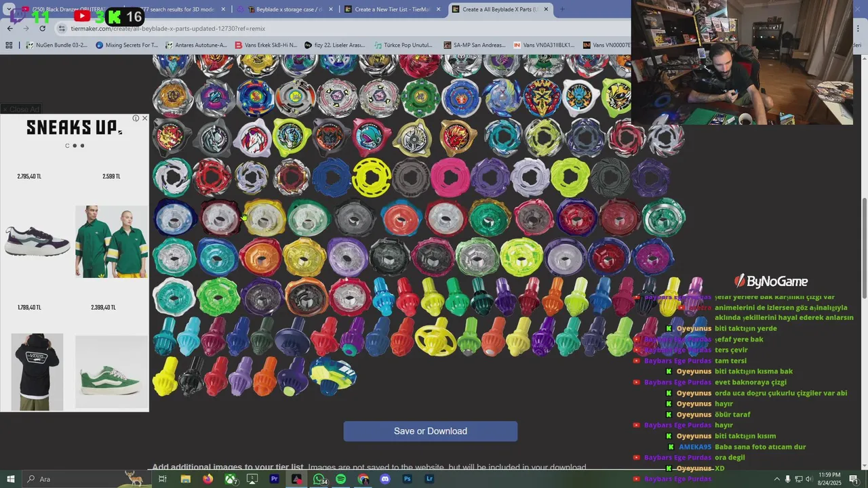
Task: Open Task View from the taskbar
Action: pos(163,479)
